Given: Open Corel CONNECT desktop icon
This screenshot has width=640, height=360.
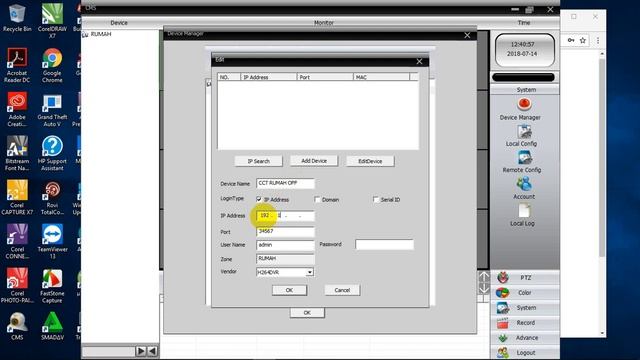Looking at the screenshot, I should (x=17, y=241).
